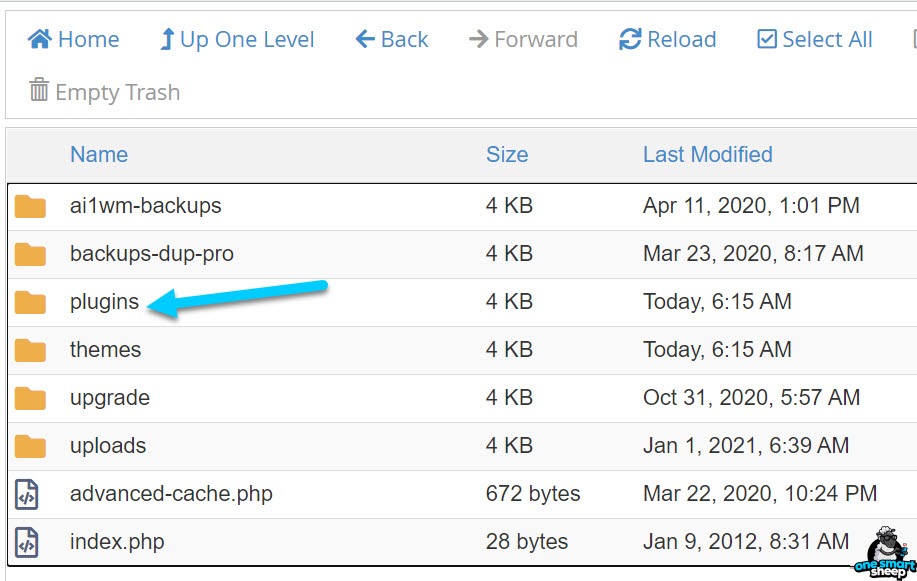Screen dimensions: 917x581
Task: Click the Apr 11, 2020, 1:01 PM date
Action: 751,206
